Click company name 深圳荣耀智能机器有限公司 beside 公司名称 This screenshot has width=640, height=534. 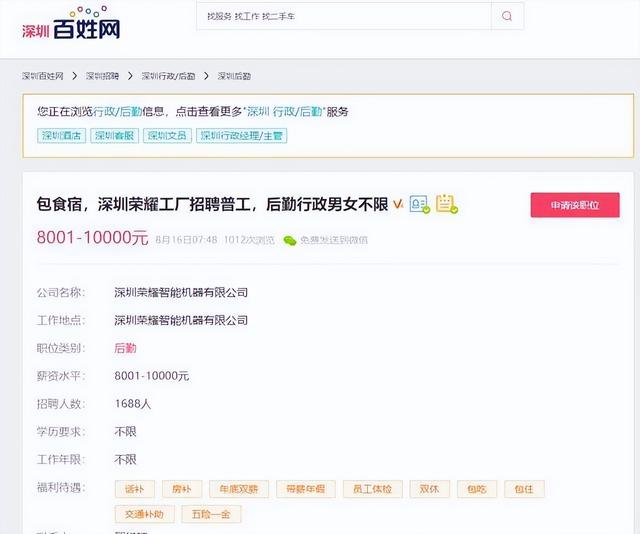[181, 292]
